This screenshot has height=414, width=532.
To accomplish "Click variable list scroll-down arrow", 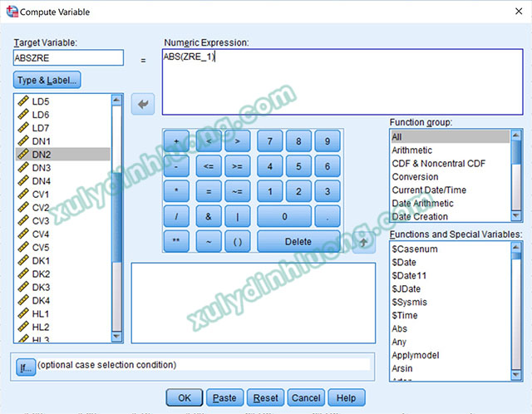I will (x=116, y=337).
